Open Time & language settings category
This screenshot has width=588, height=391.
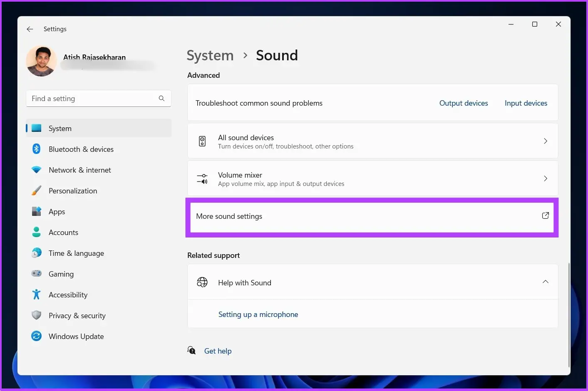point(76,253)
